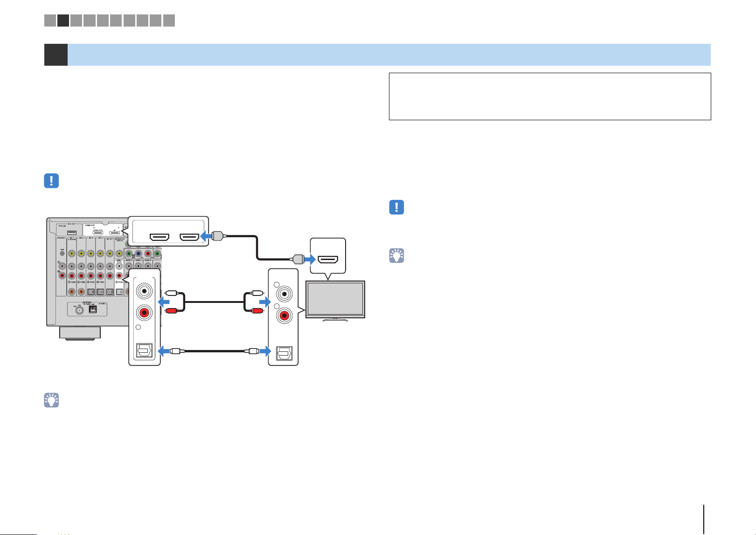Click the TV's optical output jack

point(284,353)
